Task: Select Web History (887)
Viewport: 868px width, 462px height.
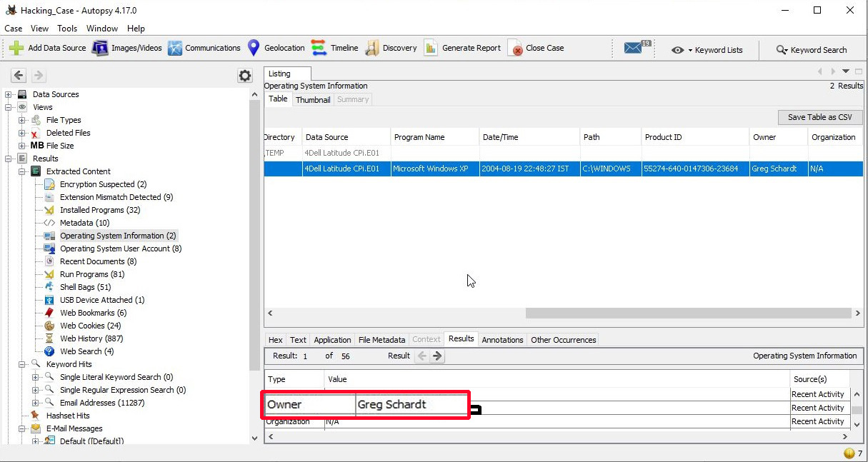Action: [x=91, y=338]
